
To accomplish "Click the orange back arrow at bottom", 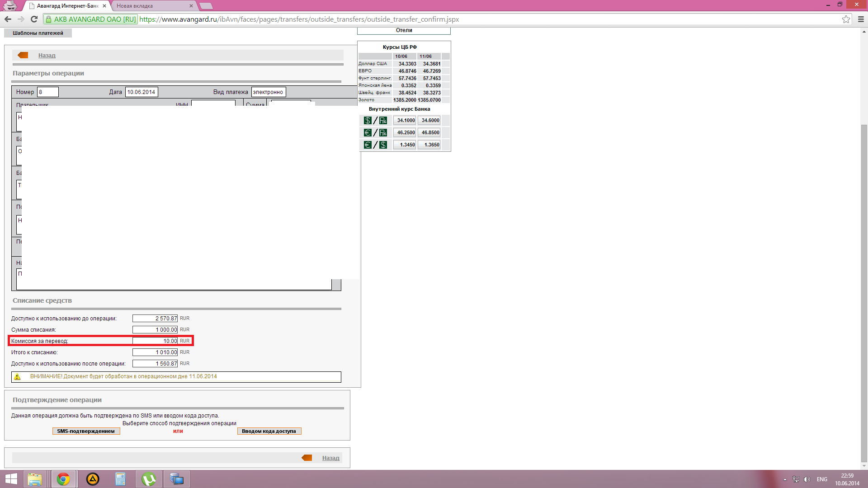I will 307,458.
